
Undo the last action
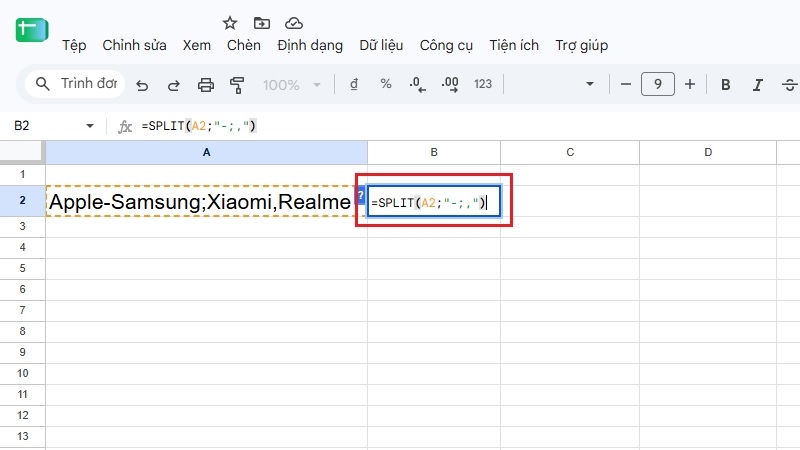tap(142, 85)
